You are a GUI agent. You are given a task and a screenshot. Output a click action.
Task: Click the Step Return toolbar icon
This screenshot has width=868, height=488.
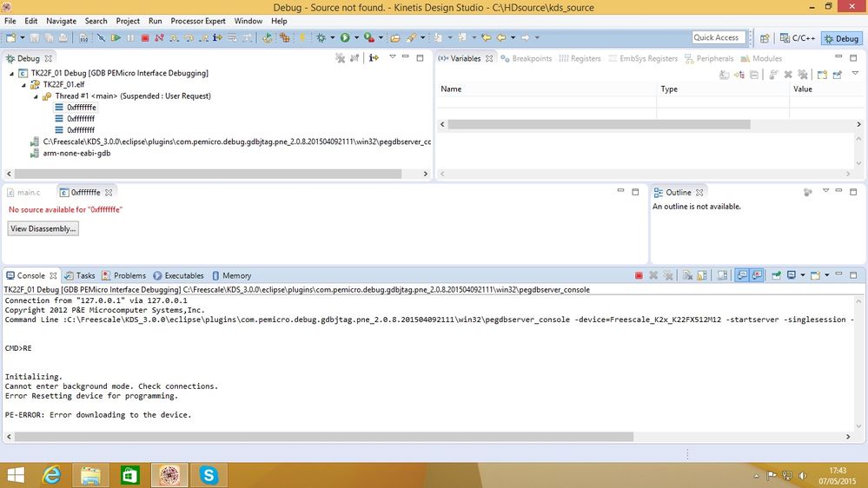(x=203, y=37)
